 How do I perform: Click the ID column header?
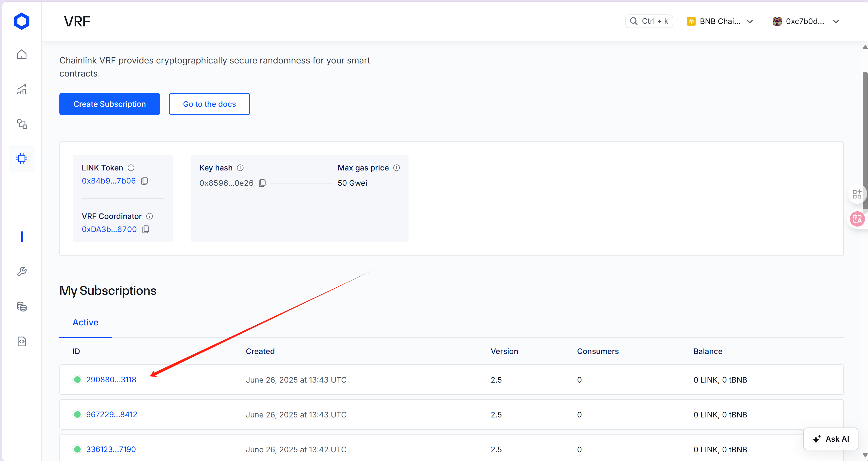(76, 352)
